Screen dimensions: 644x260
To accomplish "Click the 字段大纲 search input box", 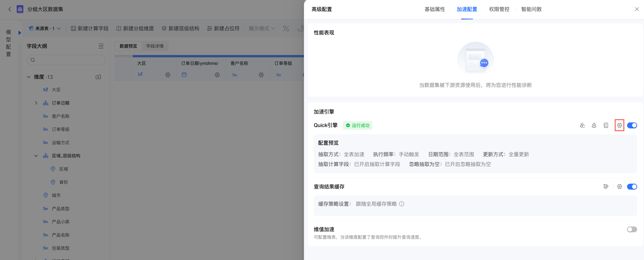I will click(66, 60).
